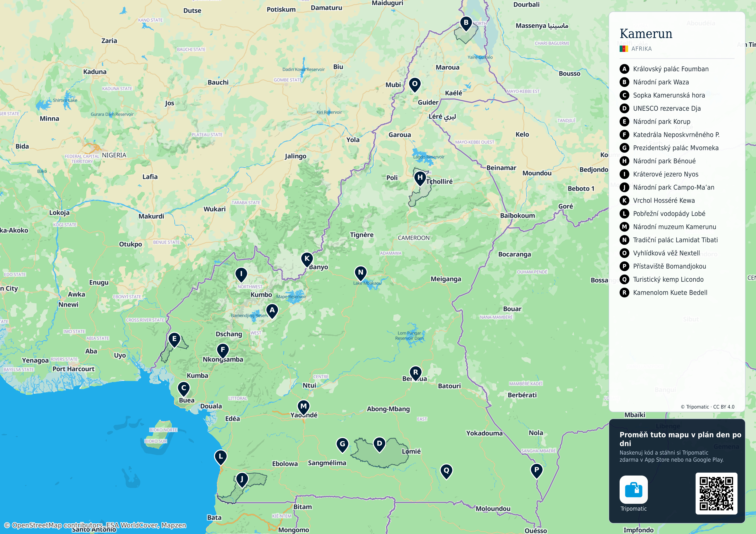Open legend entry Královský palác Foumban

[x=664, y=69]
